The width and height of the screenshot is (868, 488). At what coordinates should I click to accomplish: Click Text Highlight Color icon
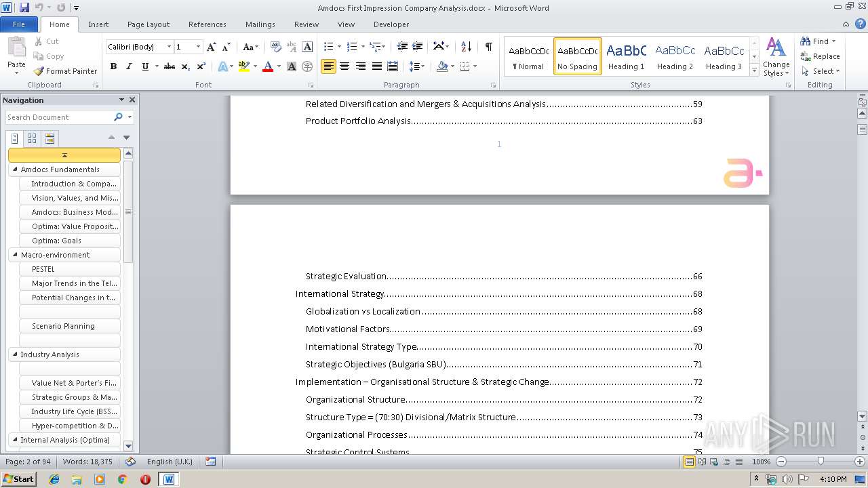244,66
